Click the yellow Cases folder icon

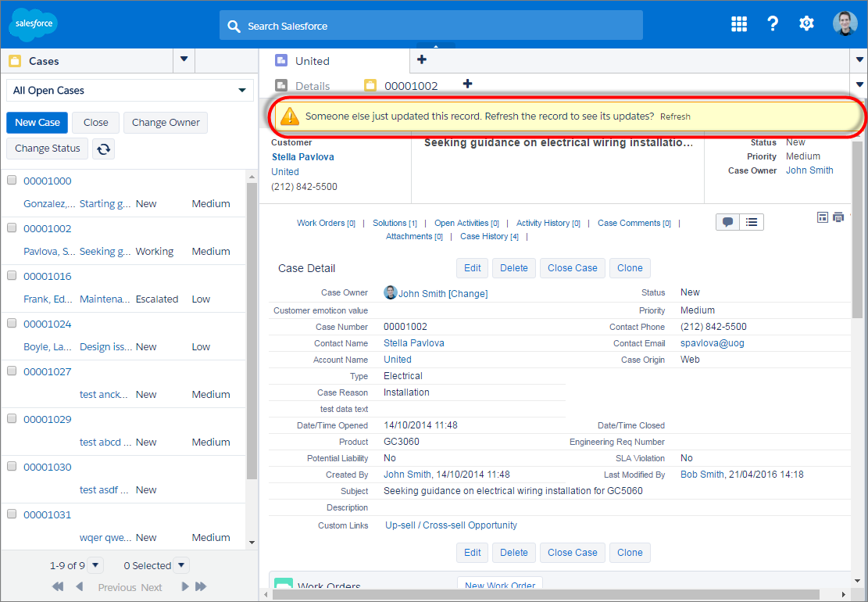click(15, 61)
